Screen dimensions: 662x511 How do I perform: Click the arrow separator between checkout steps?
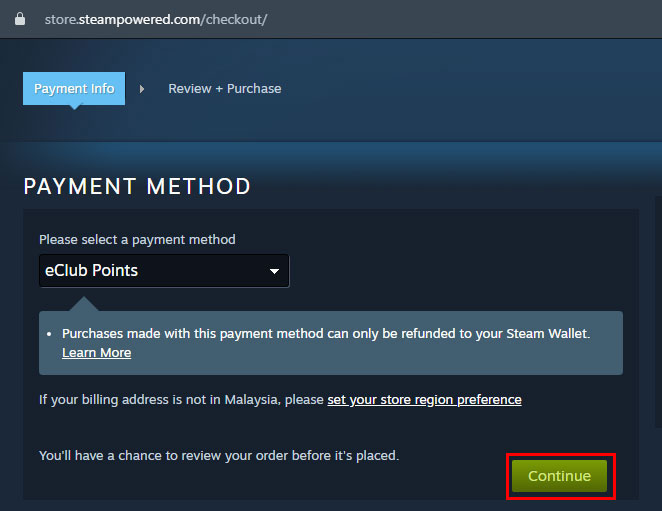(x=142, y=89)
